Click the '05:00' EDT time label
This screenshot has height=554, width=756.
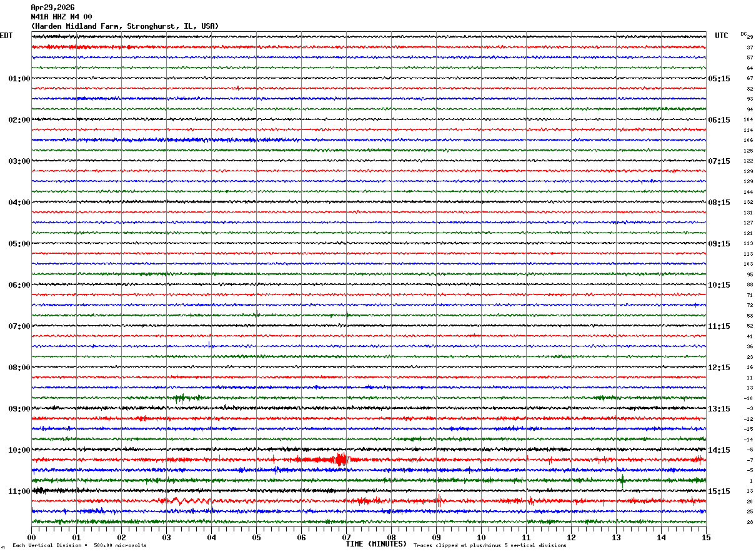tap(19, 244)
